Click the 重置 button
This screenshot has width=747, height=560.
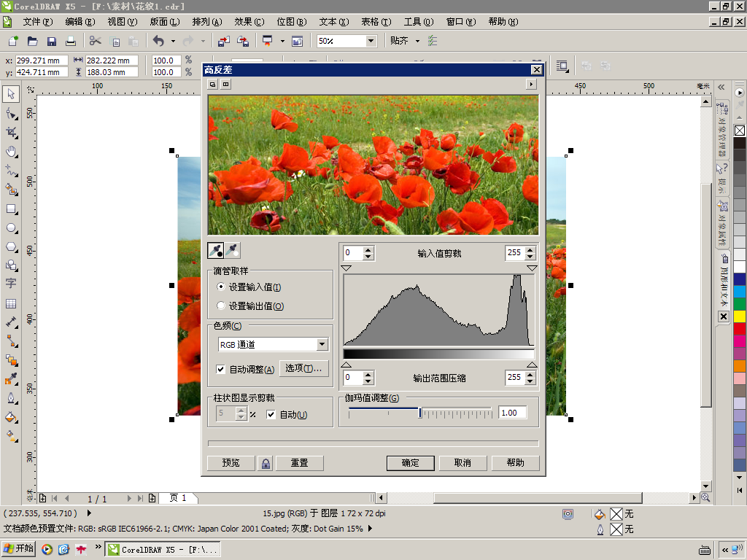pos(300,463)
